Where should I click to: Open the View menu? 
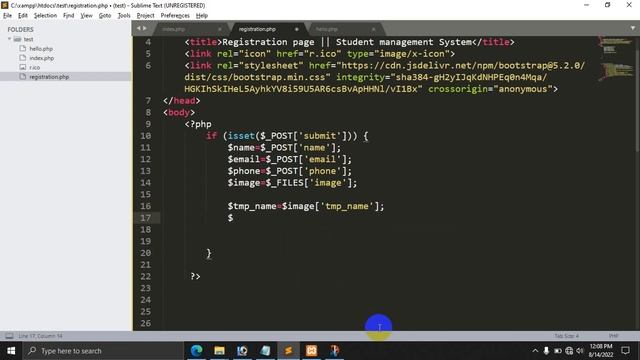coord(86,16)
